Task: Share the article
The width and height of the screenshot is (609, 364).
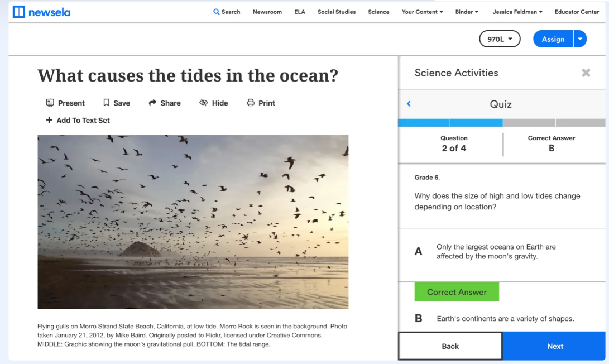Action: pos(165,103)
